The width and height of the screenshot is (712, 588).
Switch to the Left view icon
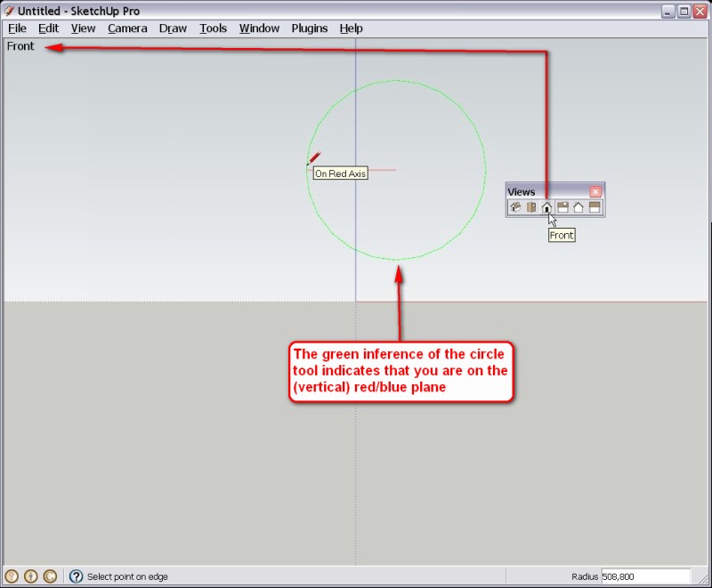coord(595,207)
